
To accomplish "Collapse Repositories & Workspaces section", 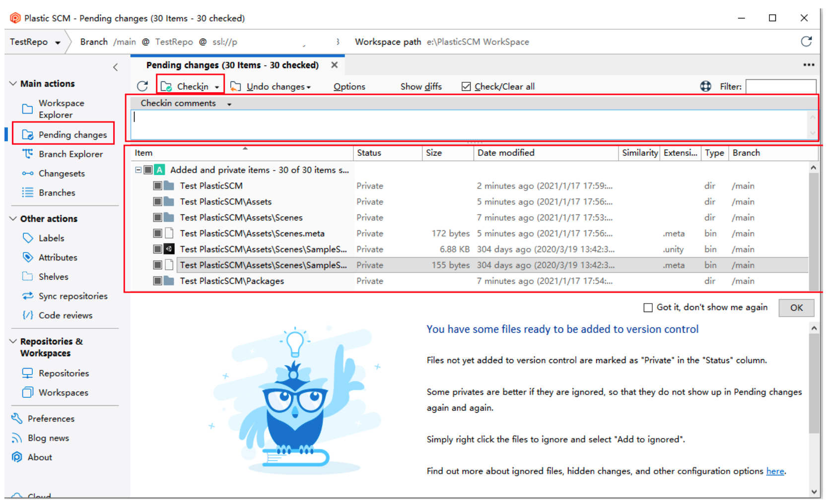I will (13, 341).
